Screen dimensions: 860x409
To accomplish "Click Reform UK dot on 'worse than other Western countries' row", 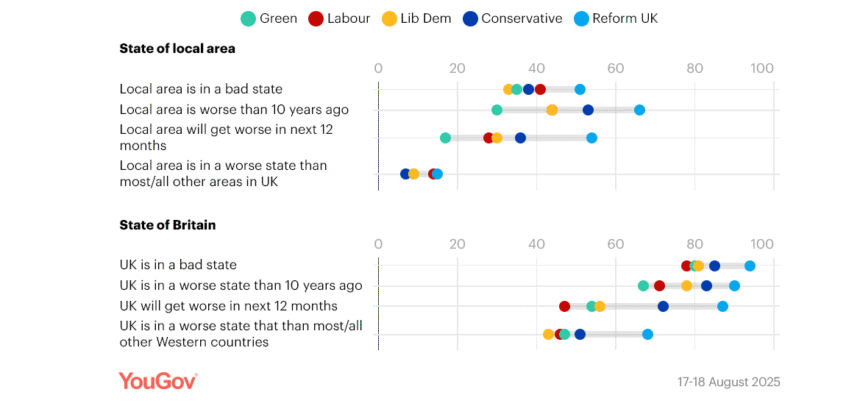I will point(648,334).
